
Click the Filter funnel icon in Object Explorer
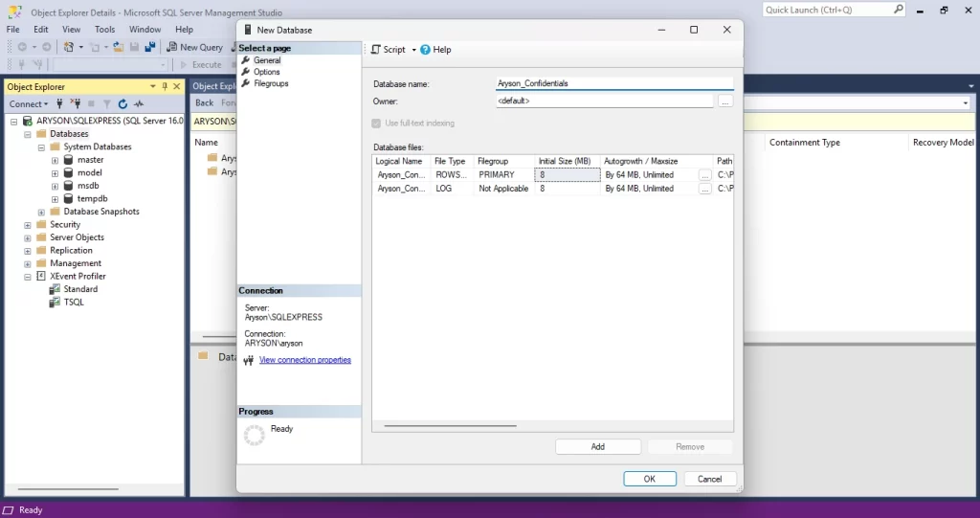coord(107,103)
